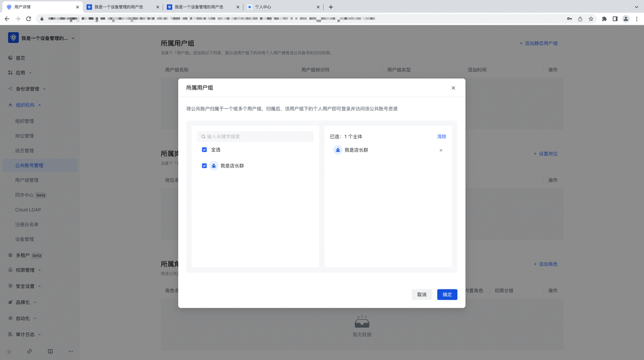Viewport: 644px width, 360px height.
Task: Uncheck the 全选 checkbox
Action: coord(204,150)
